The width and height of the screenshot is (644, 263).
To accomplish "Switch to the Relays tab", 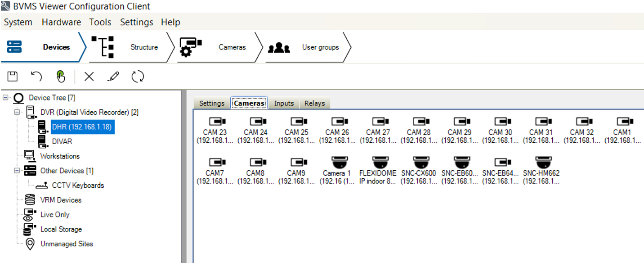I will point(314,103).
